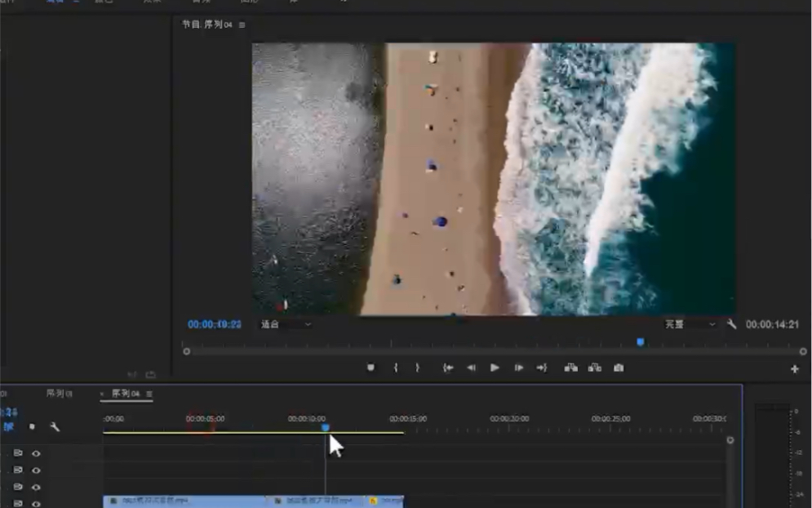Switch to the 序列01 timeline tab
The image size is (812, 508).
pyautogui.click(x=59, y=393)
